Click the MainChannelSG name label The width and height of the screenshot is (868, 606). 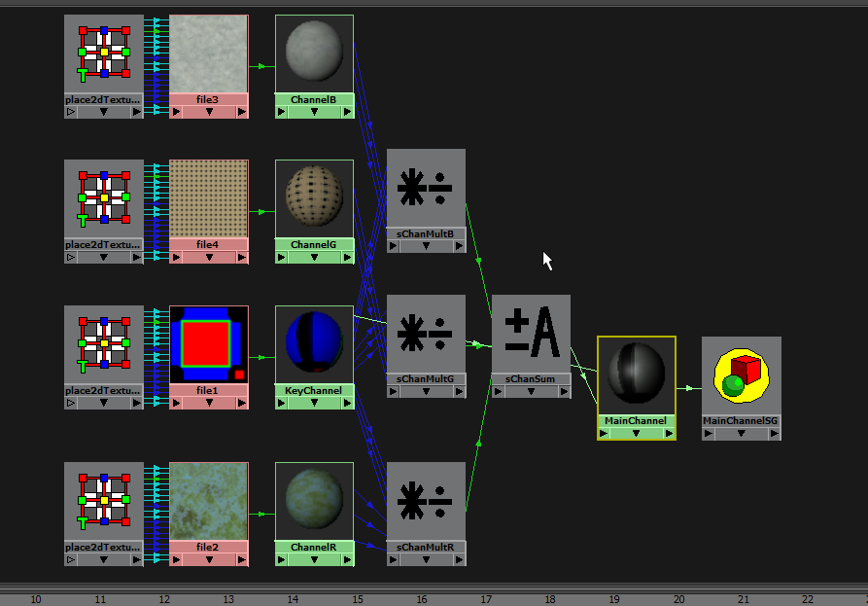point(741,421)
